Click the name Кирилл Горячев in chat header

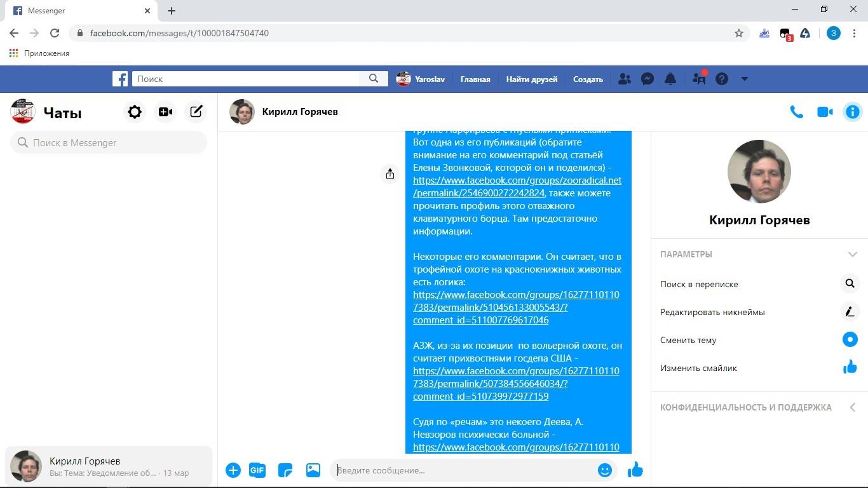[300, 112]
